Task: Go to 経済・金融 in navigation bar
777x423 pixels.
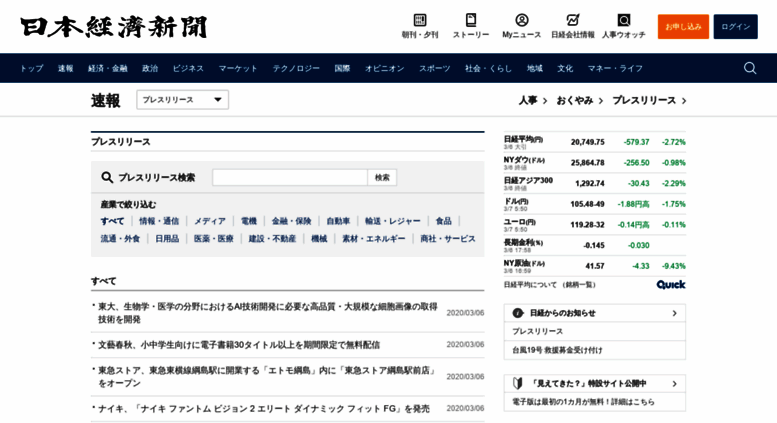Action: click(108, 68)
